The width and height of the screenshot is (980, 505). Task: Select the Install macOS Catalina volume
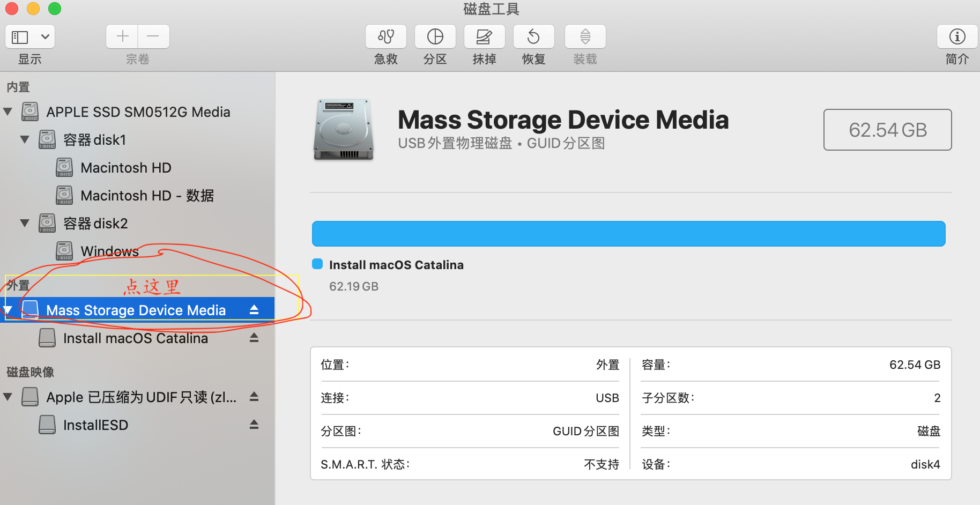136,338
